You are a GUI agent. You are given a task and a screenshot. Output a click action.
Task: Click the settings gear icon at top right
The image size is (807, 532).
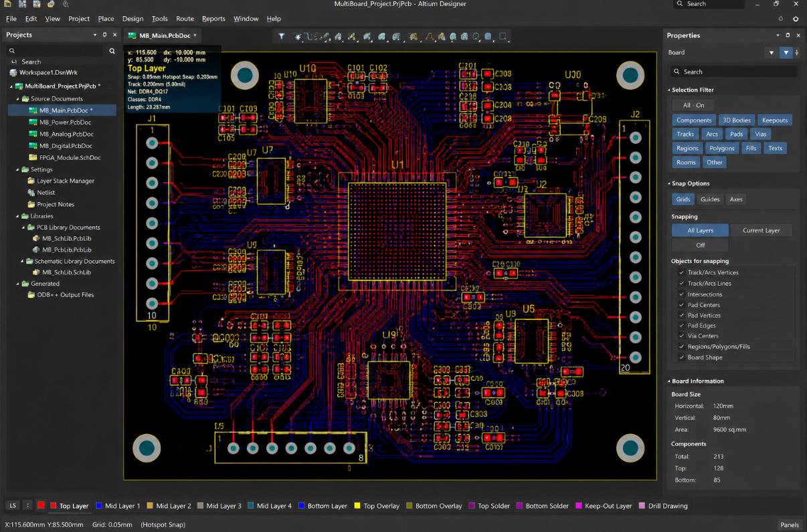pyautogui.click(x=796, y=19)
